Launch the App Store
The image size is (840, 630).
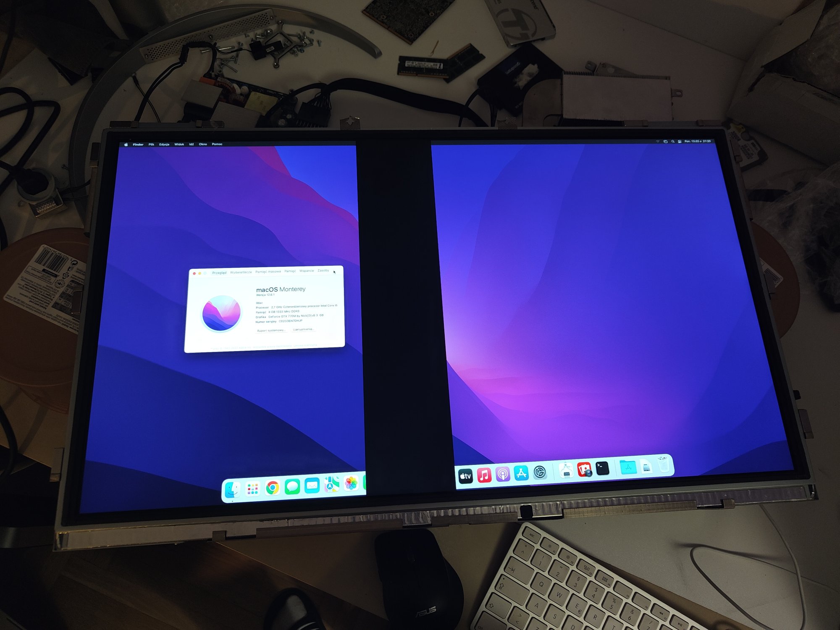tap(521, 473)
